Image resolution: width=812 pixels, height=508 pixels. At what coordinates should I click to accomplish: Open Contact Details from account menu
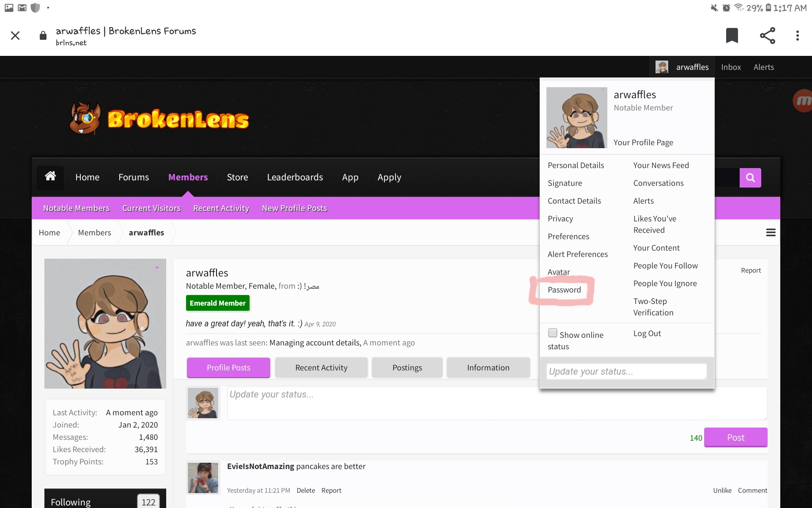[574, 201]
